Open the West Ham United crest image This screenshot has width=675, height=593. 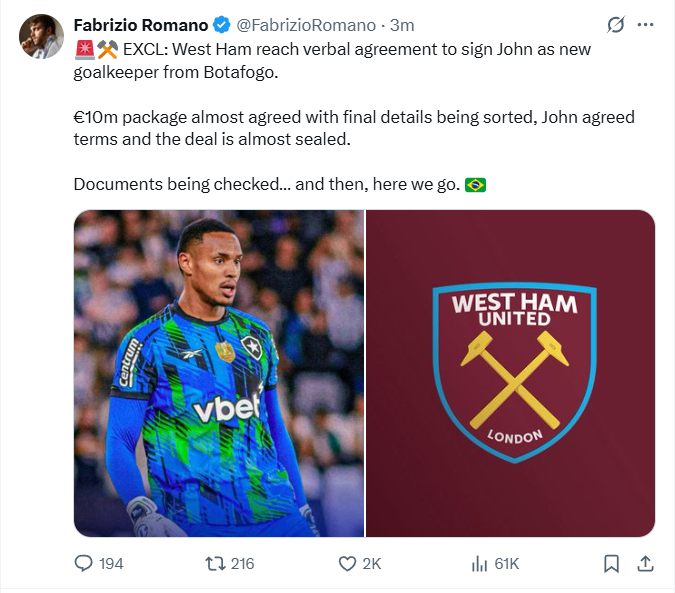tap(511, 373)
